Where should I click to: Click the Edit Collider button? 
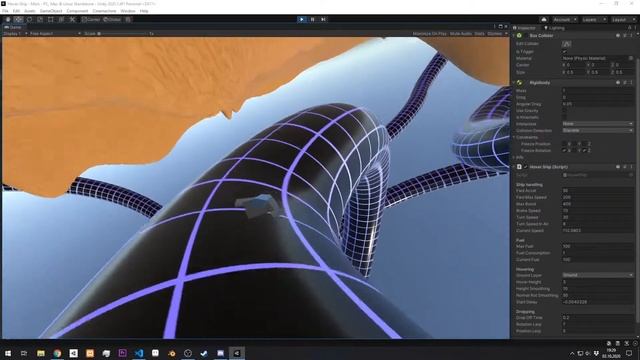567,44
